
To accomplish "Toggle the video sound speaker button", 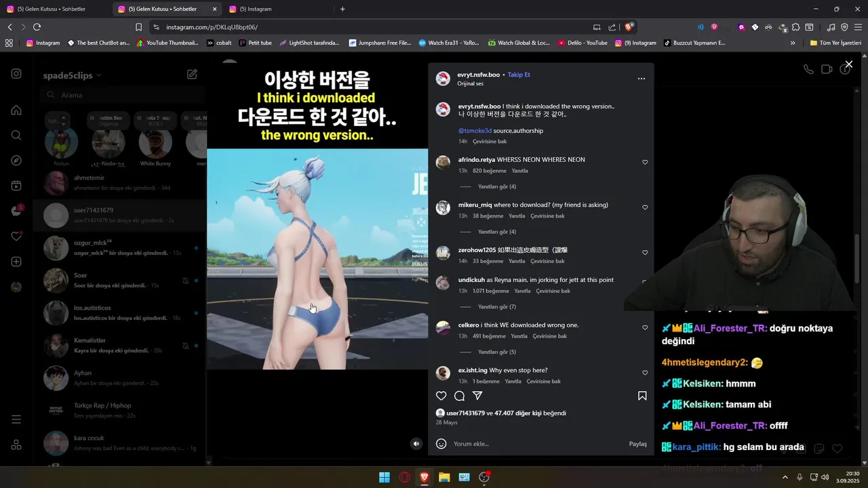I will click(x=416, y=444).
